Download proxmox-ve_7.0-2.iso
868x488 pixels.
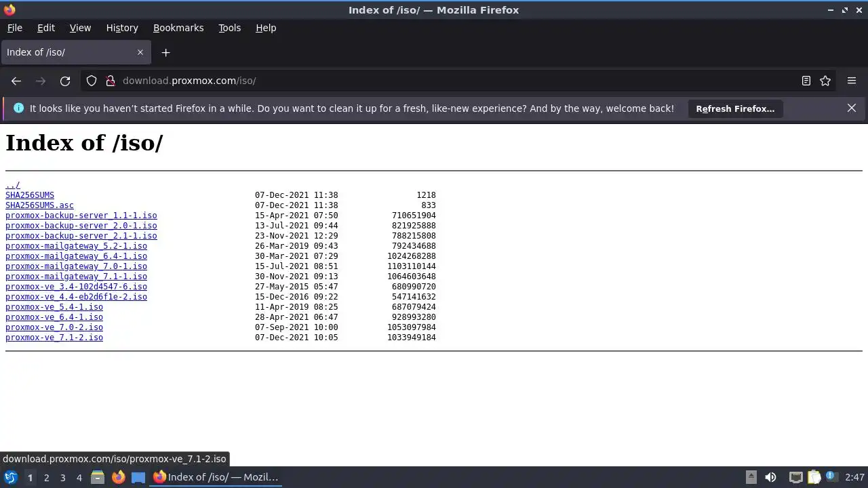[54, 327]
